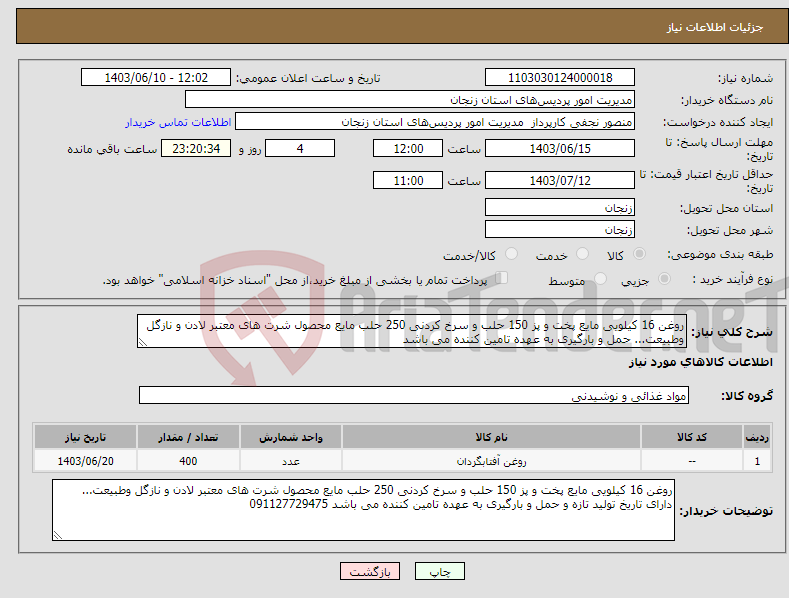
Task: Click the اطلاعات کالاهای مورد نیاز section heading
Action: pos(700,362)
